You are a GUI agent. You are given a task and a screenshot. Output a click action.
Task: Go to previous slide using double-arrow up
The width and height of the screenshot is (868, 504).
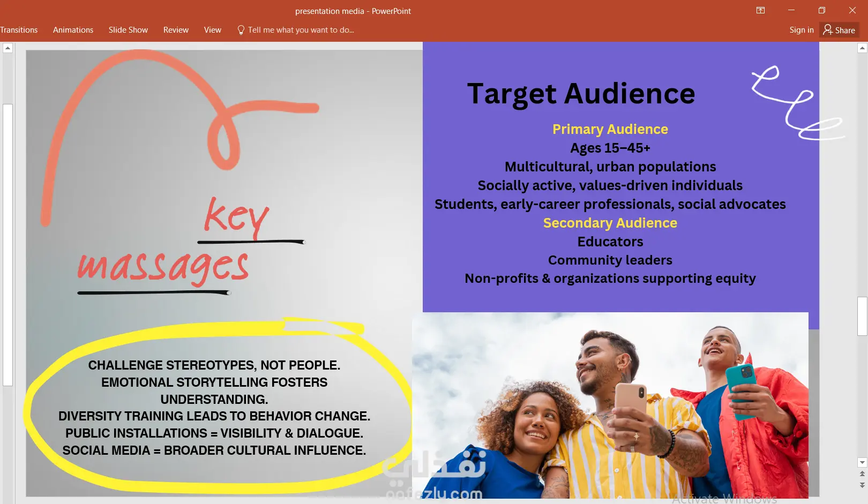pos(862,473)
